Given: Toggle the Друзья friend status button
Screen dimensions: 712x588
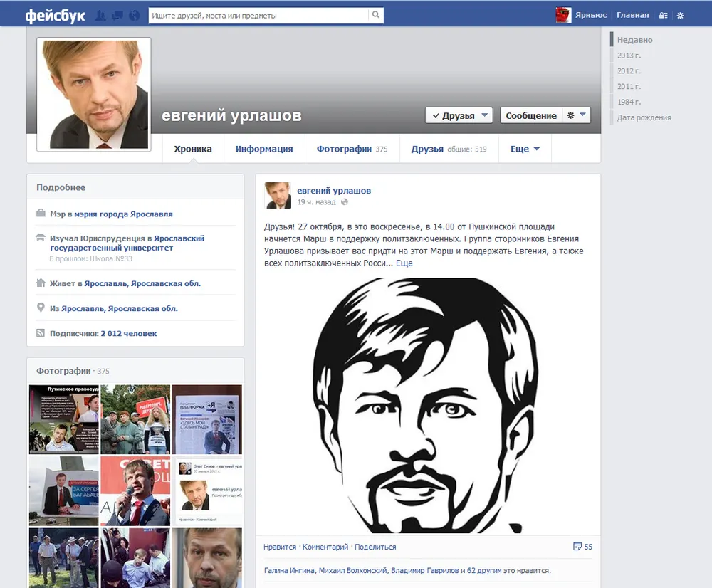Looking at the screenshot, I should coord(459,115).
